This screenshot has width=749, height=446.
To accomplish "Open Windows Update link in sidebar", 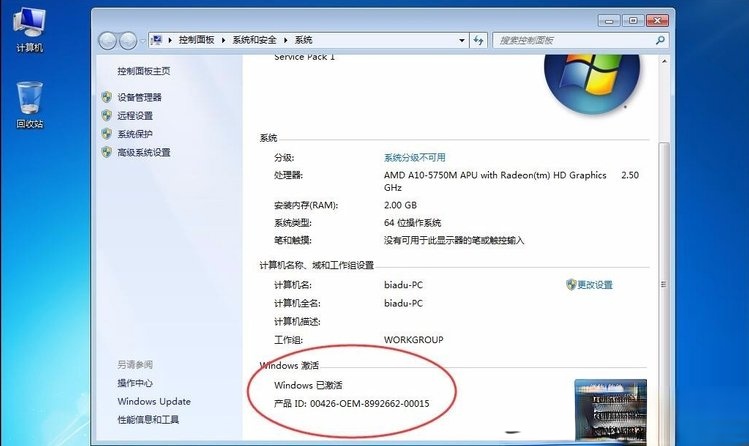I will pos(154,402).
